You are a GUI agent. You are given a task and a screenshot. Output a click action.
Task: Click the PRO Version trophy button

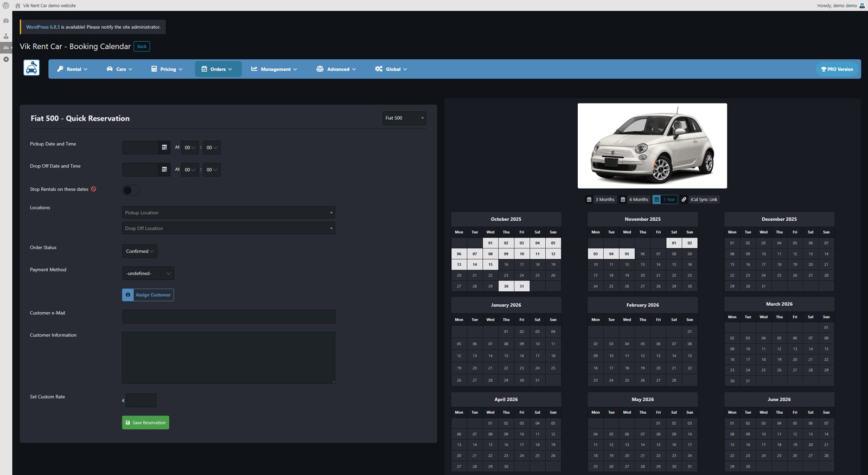coord(837,69)
